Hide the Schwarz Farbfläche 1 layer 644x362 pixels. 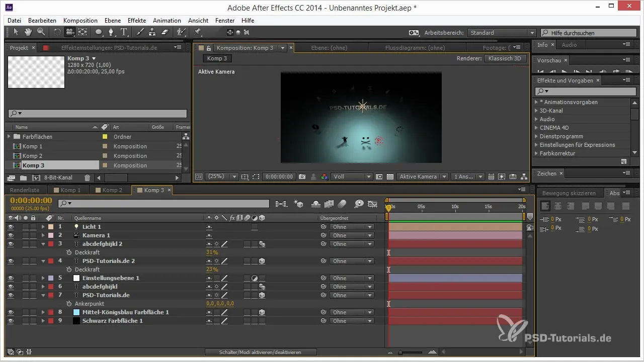(11, 321)
